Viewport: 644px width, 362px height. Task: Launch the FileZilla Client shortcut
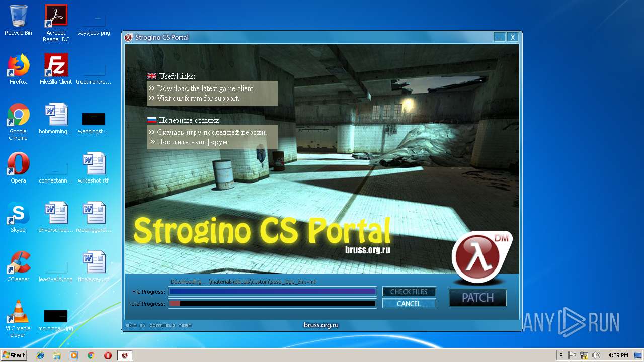point(56,69)
